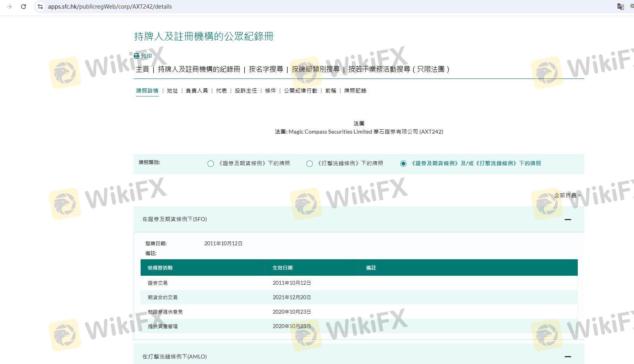
Task: Click 全部折疊 to collapse all sections
Action: pyautogui.click(x=567, y=195)
